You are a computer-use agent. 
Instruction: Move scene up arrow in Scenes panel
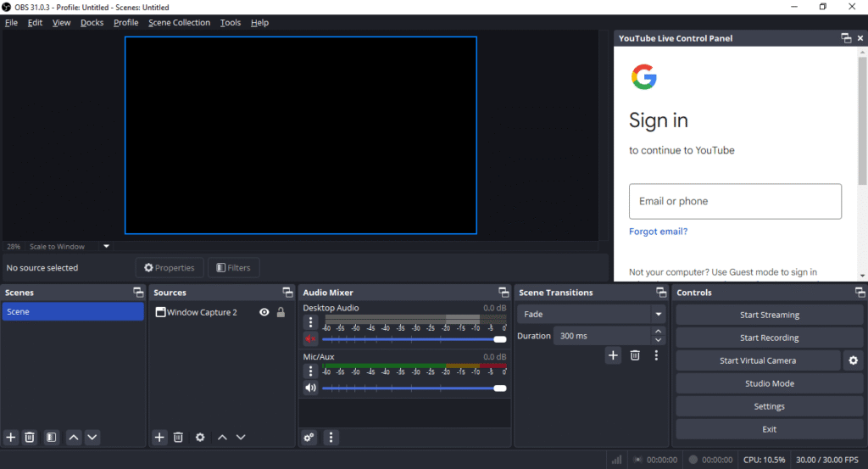click(73, 438)
